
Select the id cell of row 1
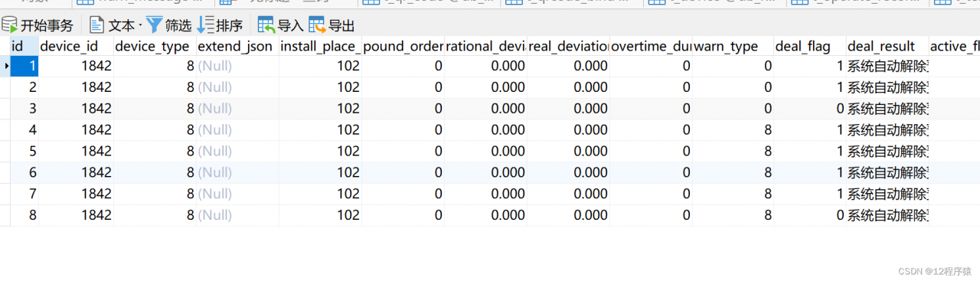click(x=24, y=66)
